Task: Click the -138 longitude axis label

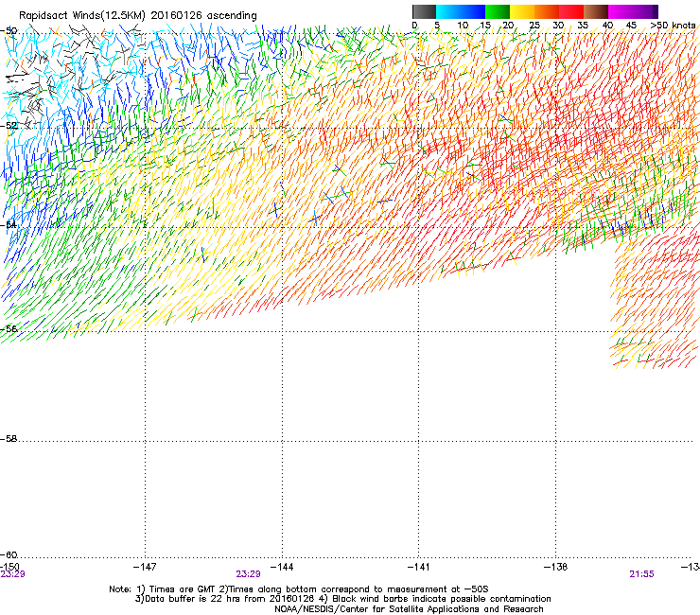Action: pos(555,567)
